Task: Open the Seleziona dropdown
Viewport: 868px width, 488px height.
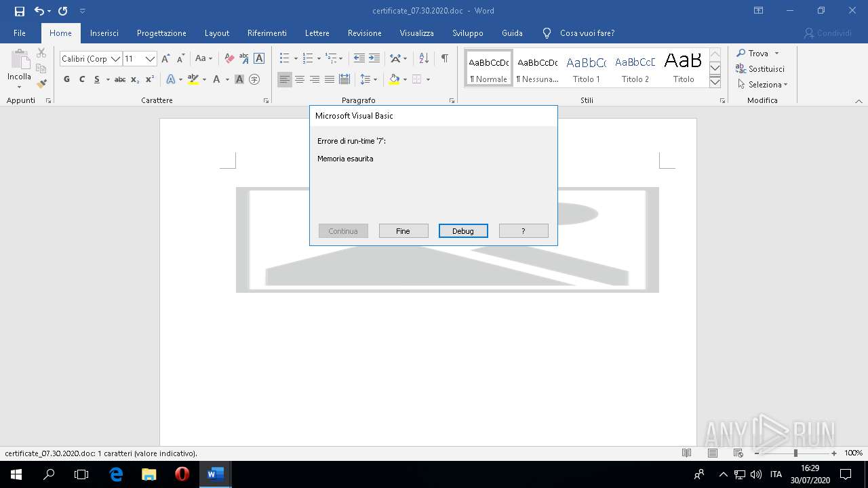Action: pos(762,85)
